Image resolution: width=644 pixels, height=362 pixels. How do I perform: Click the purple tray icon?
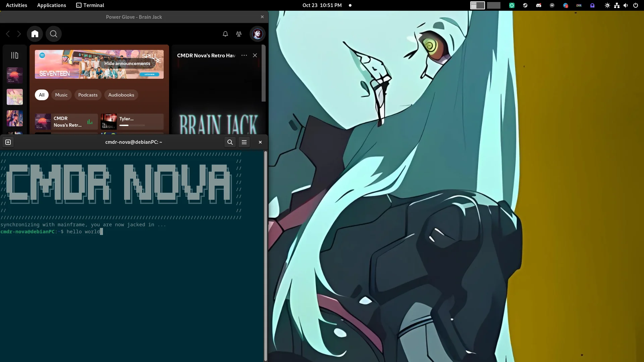(x=592, y=5)
